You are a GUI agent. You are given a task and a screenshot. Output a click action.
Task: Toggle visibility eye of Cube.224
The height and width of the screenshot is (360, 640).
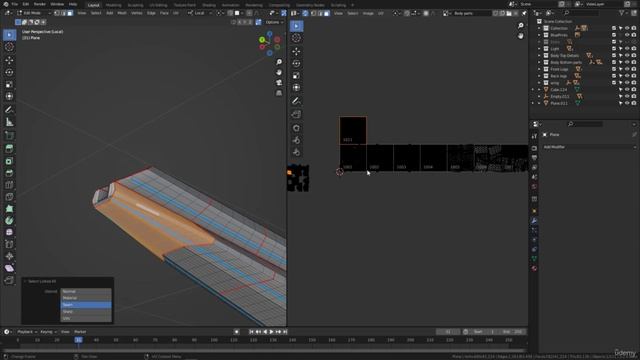pyautogui.click(x=627, y=89)
